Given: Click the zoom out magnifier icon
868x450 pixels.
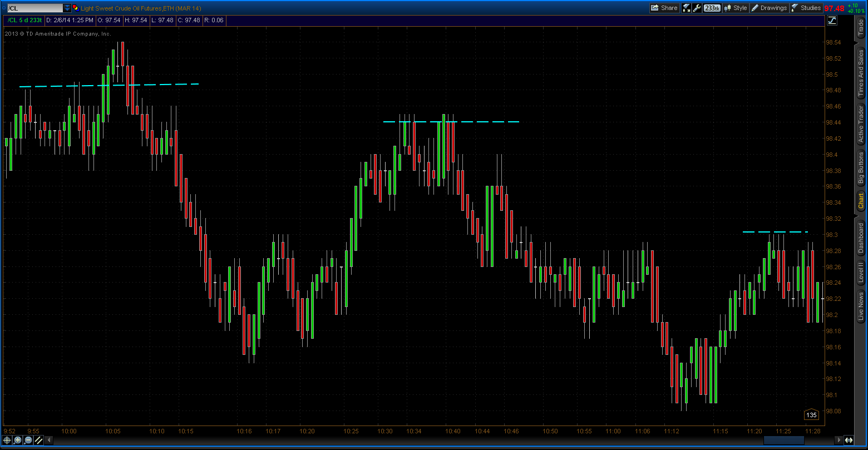Looking at the screenshot, I should click(28, 440).
